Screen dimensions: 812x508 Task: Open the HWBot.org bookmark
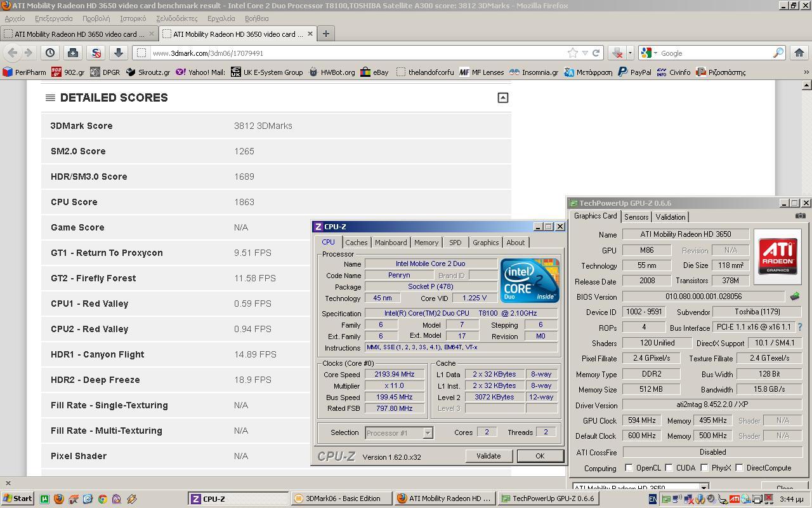[331, 72]
